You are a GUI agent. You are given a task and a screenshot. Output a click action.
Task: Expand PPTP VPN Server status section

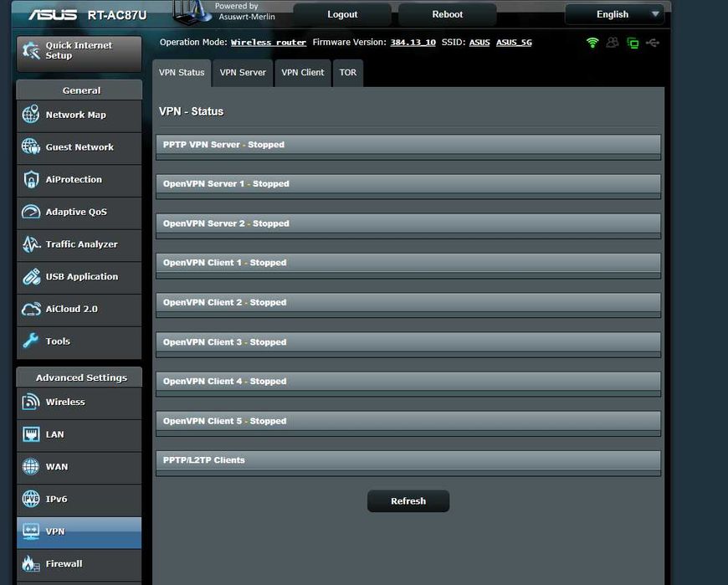pyautogui.click(x=408, y=145)
